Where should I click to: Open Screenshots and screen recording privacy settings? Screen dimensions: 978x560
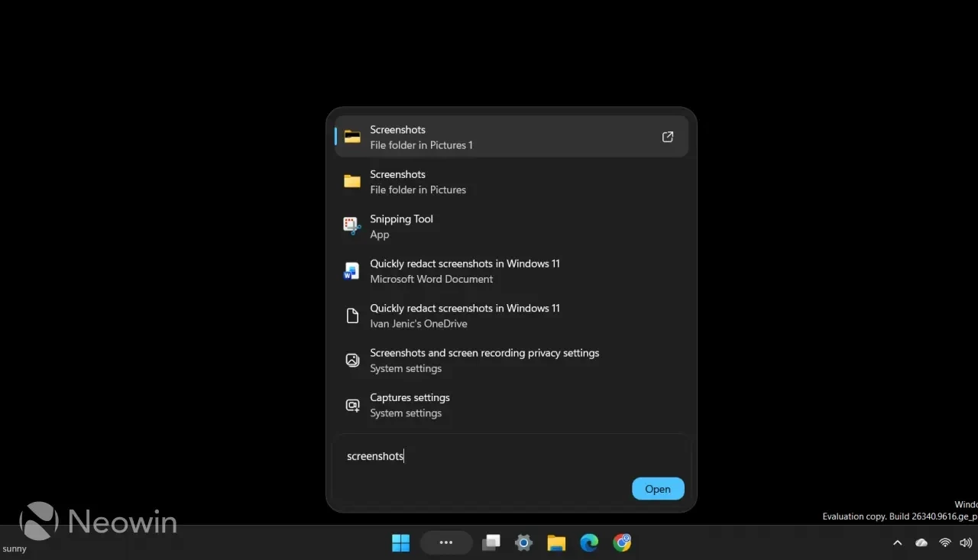511,361
